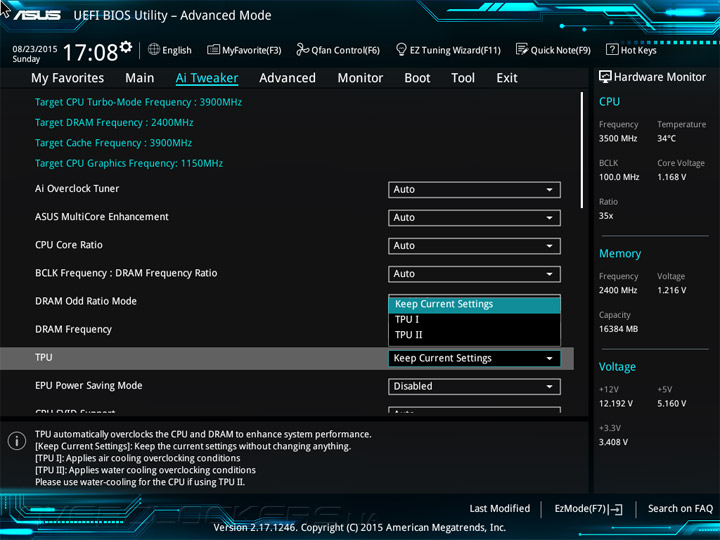Click the Qfan Control fan icon
Image resolution: width=720 pixels, height=540 pixels.
(302, 49)
